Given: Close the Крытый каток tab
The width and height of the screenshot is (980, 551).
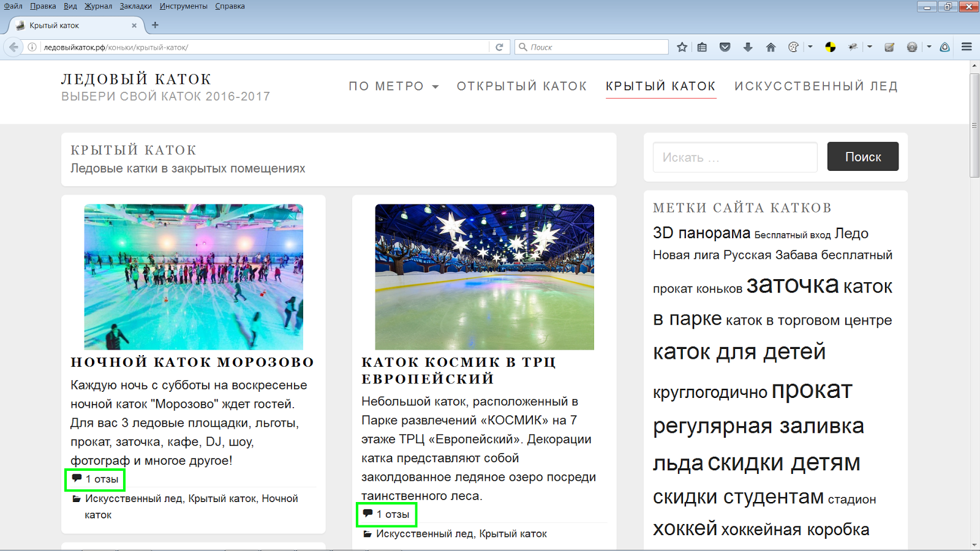Looking at the screenshot, I should (134, 26).
